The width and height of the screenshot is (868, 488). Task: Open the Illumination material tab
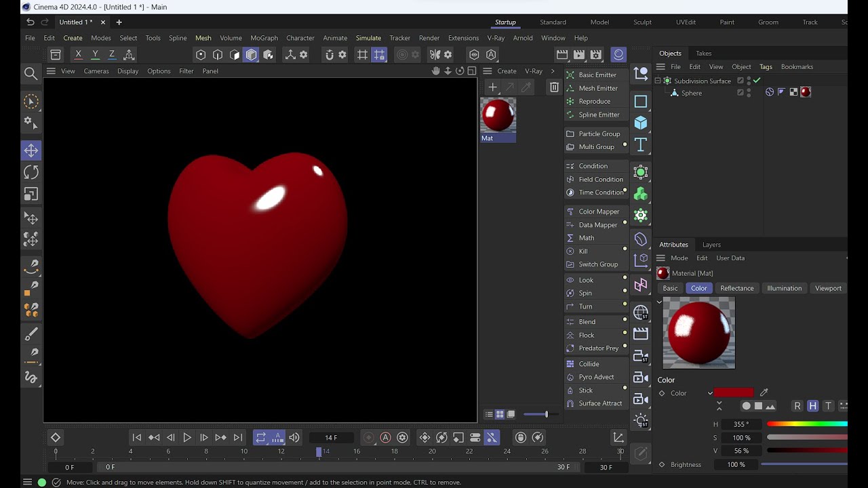pos(784,288)
